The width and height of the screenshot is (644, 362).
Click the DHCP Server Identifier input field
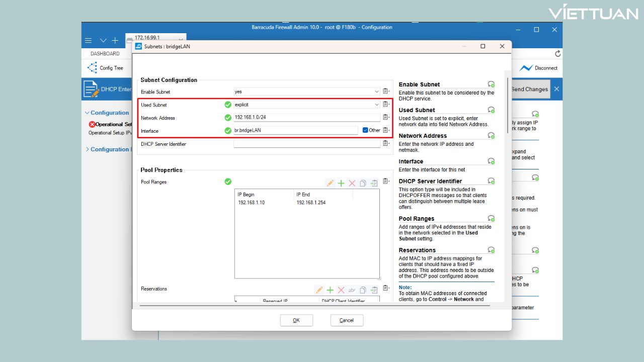tap(307, 144)
